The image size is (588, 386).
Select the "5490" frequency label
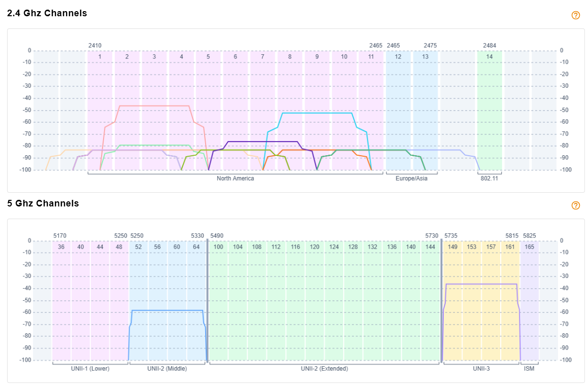(217, 236)
